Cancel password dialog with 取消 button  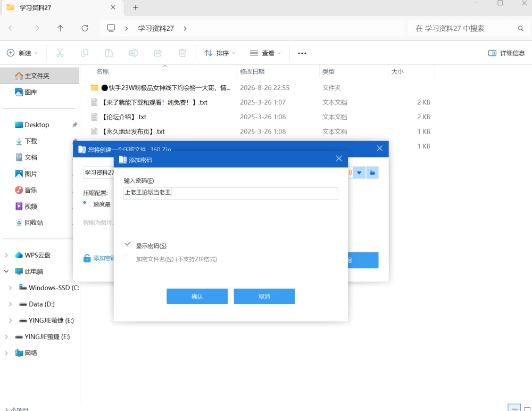[264, 296]
